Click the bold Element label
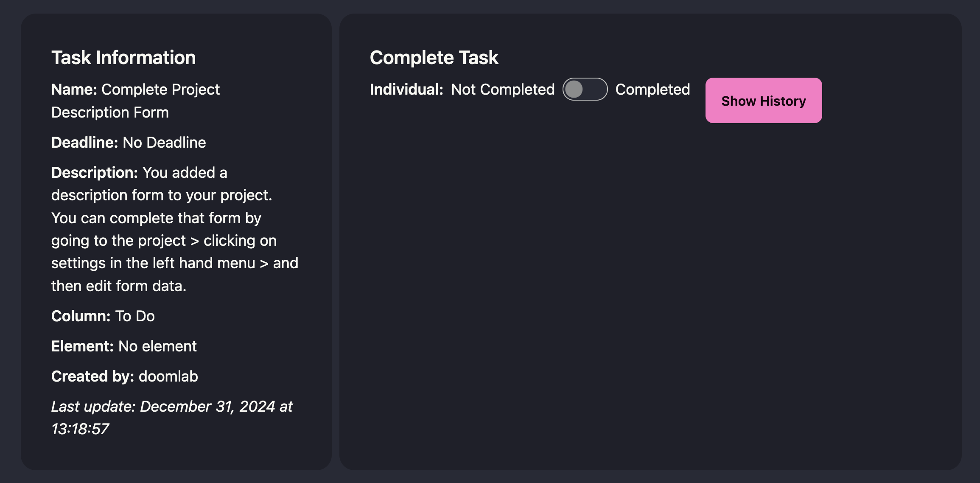 click(82, 346)
